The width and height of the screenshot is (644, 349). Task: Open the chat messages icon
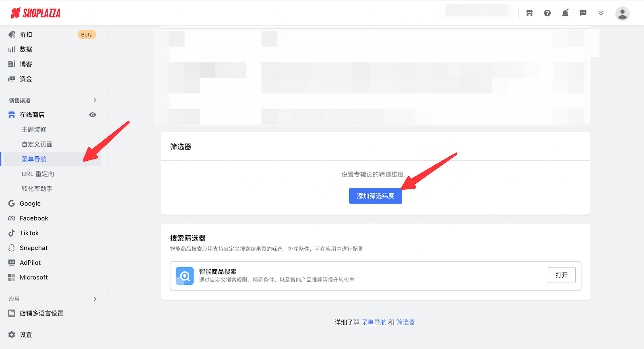(x=583, y=13)
